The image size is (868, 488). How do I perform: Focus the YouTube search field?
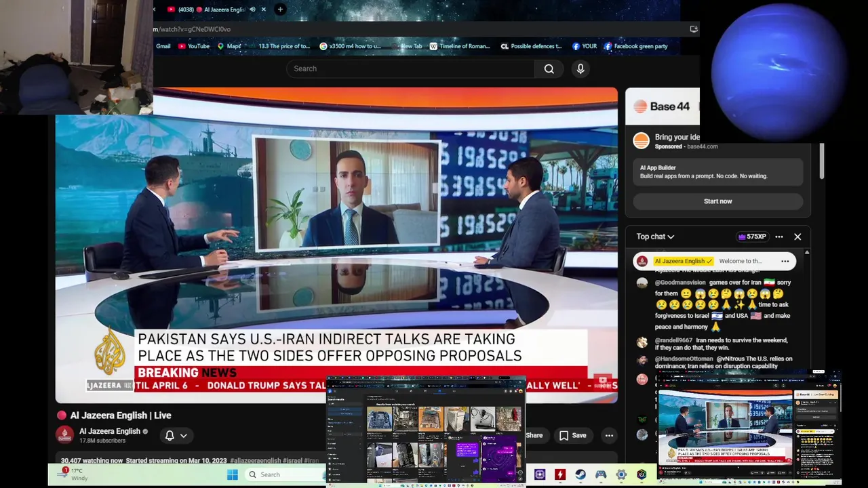coord(410,68)
